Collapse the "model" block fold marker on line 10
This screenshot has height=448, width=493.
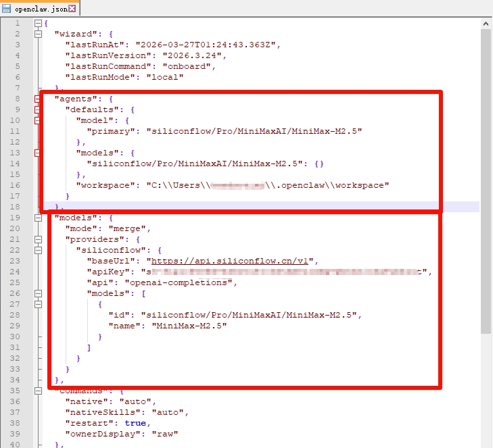pyautogui.click(x=37, y=120)
